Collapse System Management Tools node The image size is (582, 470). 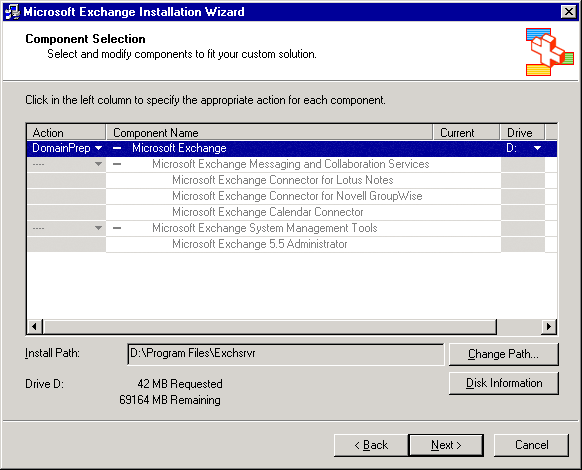click(117, 228)
